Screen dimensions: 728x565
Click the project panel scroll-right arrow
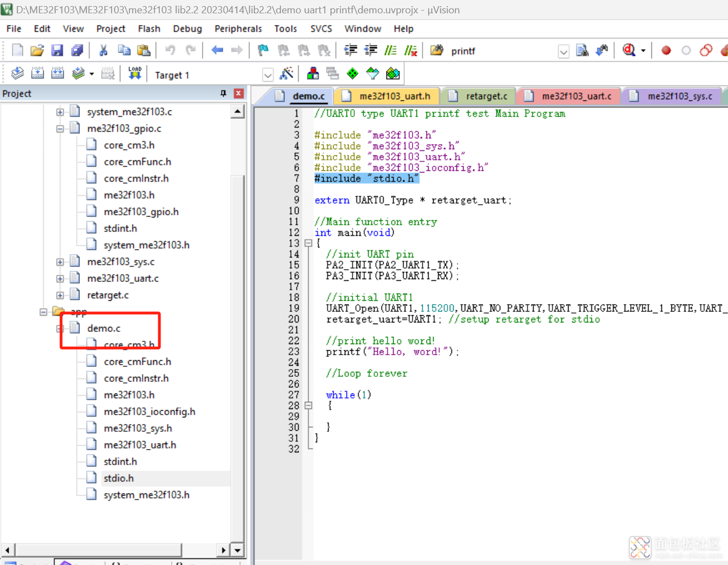(x=223, y=550)
